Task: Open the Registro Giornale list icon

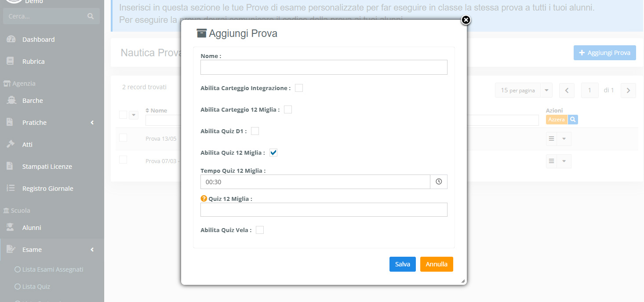Action: (x=11, y=188)
